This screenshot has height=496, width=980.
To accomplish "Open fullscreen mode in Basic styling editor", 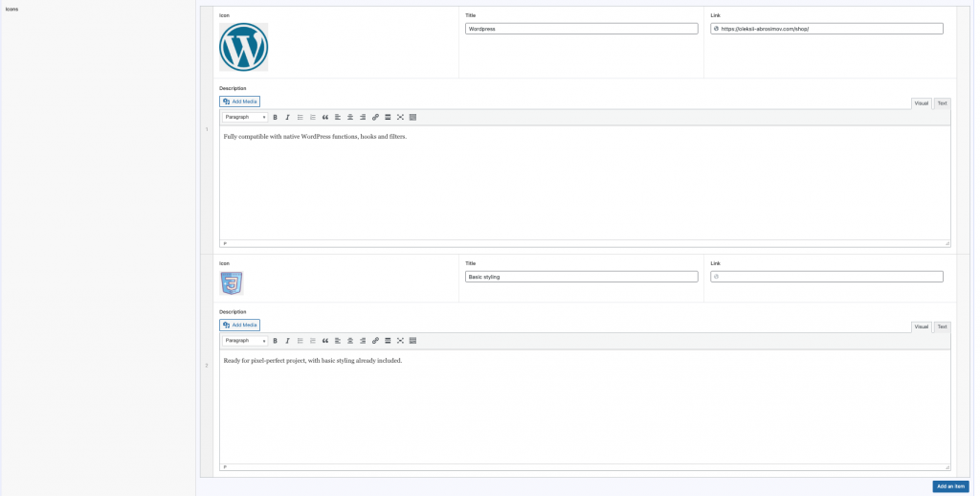I will tap(400, 341).
